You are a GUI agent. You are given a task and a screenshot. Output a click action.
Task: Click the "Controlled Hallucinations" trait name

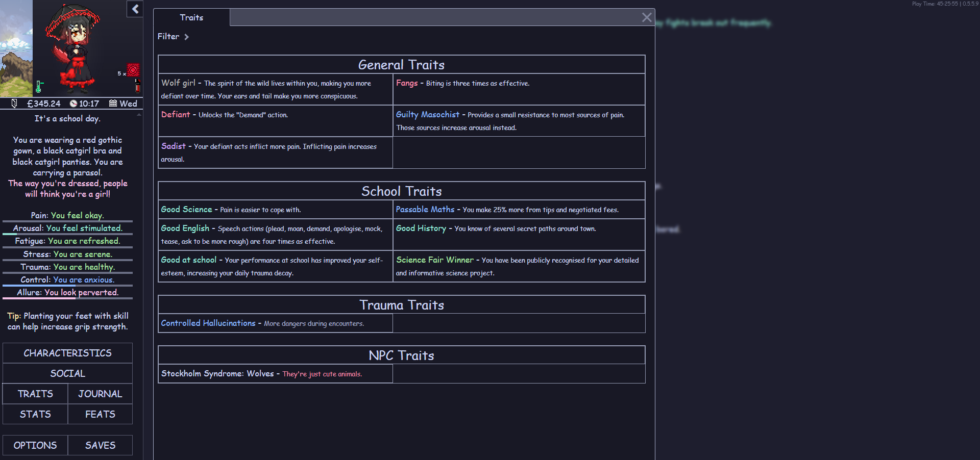point(208,323)
